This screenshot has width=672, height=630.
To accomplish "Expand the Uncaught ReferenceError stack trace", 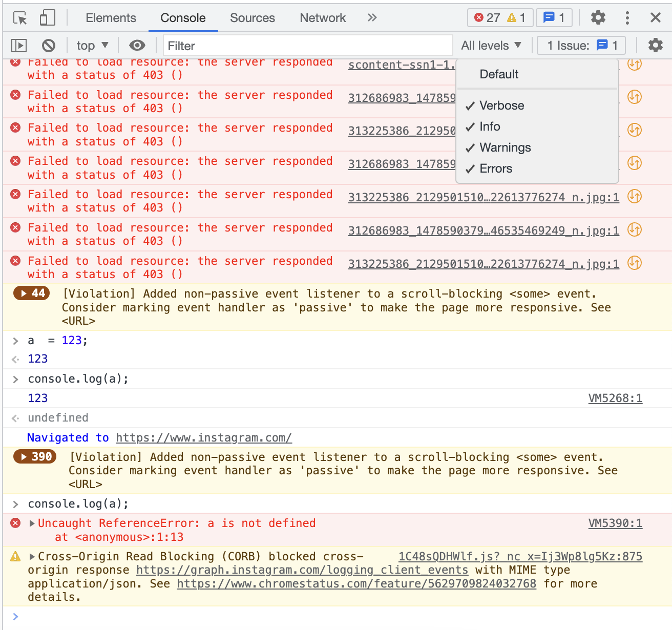I will (32, 523).
